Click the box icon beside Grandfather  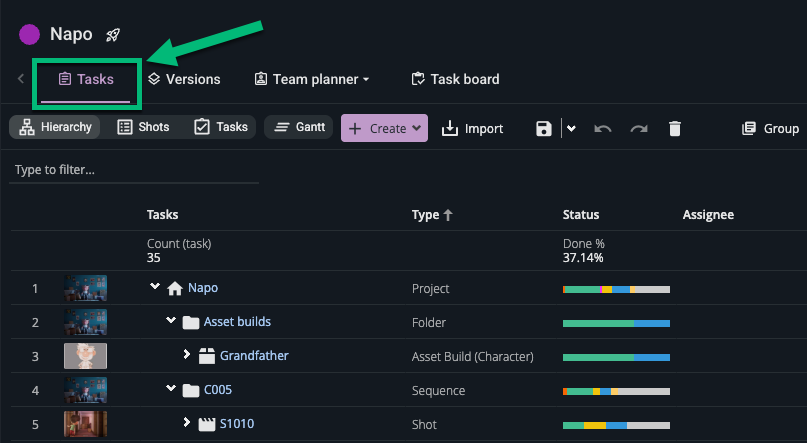207,356
